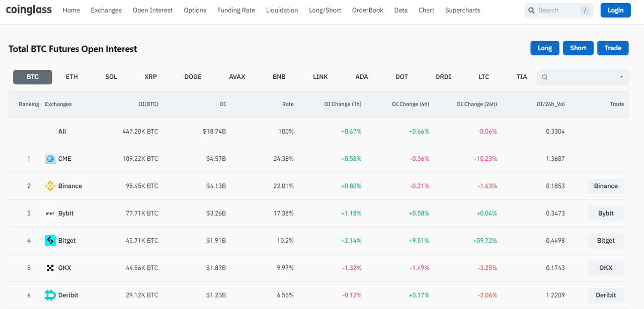Open the Data menu item
The width and height of the screenshot is (644, 309).
[x=401, y=10]
